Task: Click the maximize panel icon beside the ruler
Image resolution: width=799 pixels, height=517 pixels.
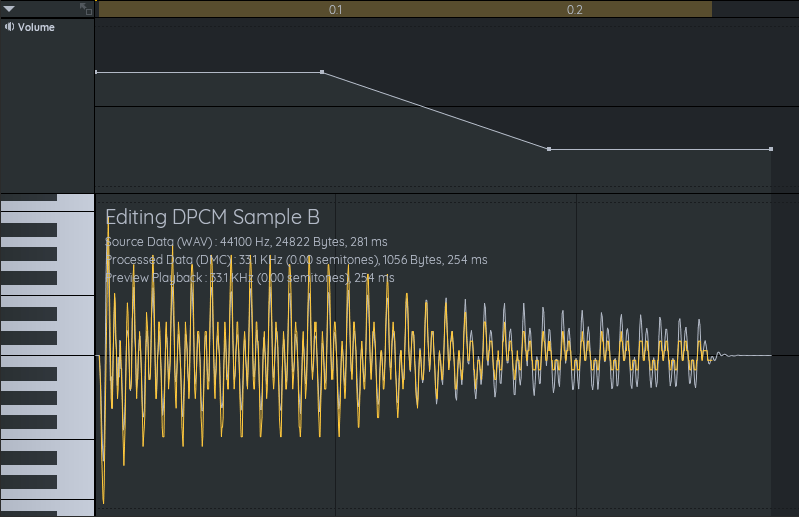Action: point(86,9)
